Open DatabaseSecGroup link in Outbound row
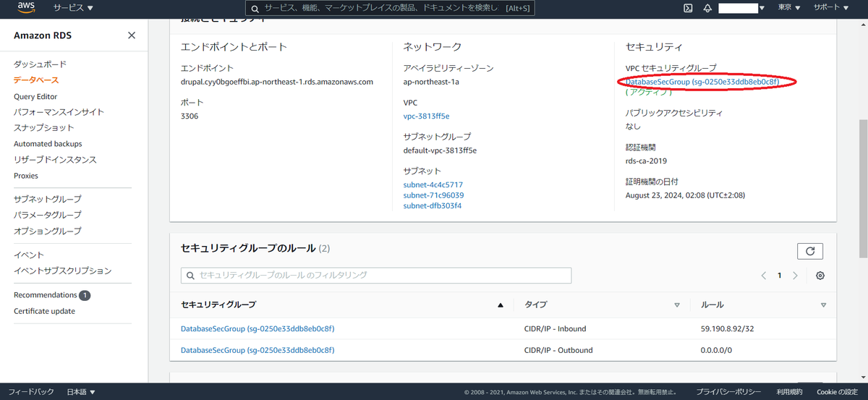 click(x=258, y=350)
